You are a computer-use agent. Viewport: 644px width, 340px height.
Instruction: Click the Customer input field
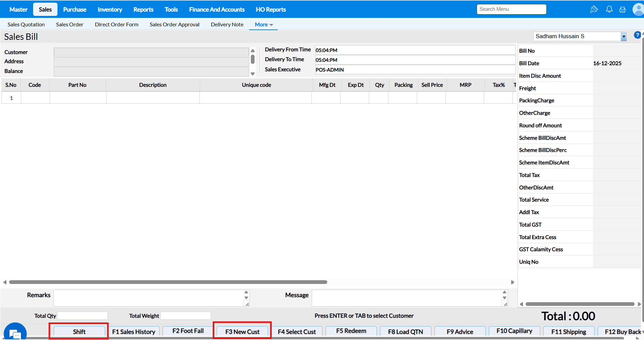point(151,52)
